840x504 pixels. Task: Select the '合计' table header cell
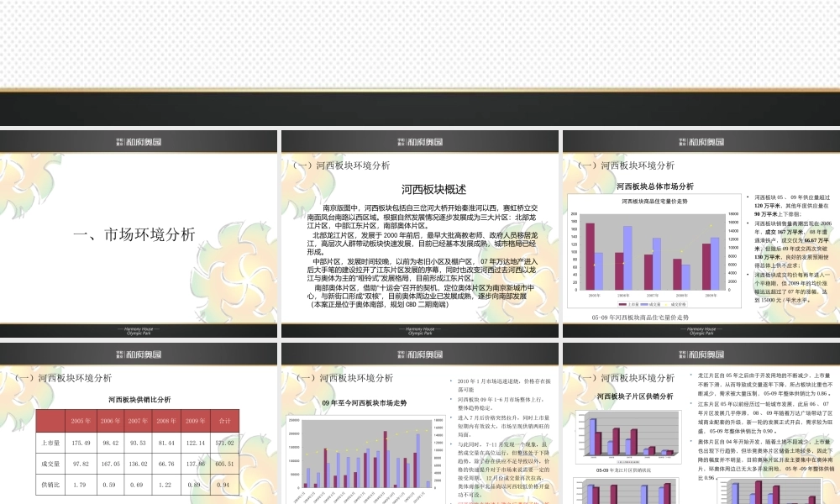point(225,421)
